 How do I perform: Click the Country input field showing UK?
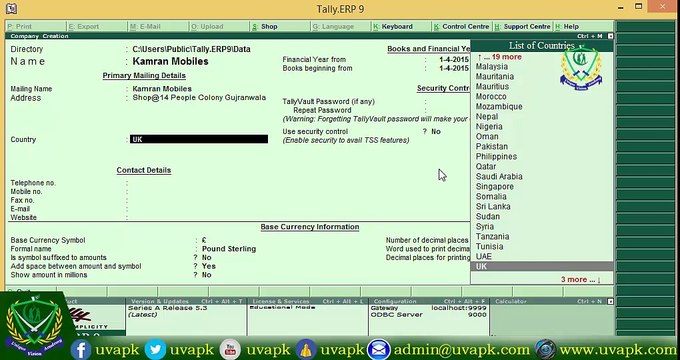199,139
